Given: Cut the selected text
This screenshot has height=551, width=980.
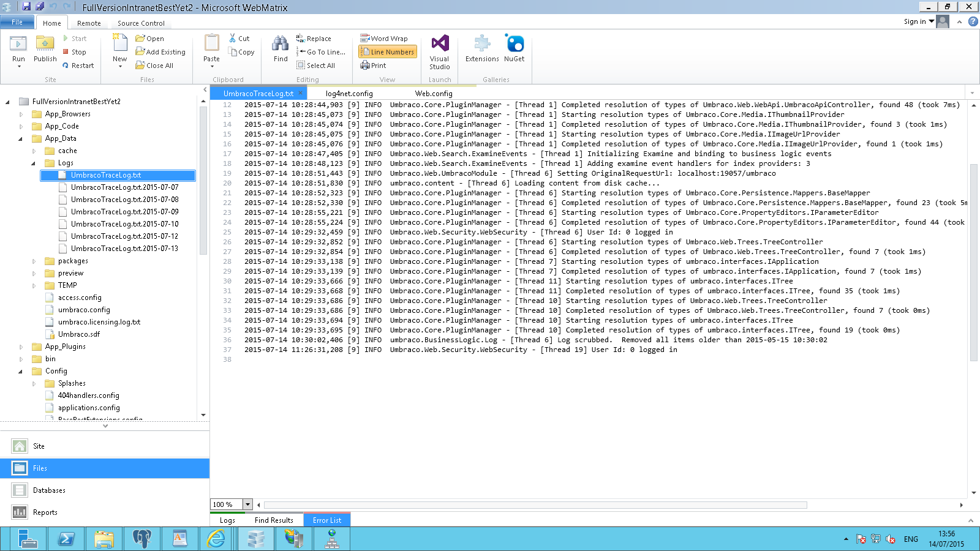Looking at the screenshot, I should click(x=239, y=39).
